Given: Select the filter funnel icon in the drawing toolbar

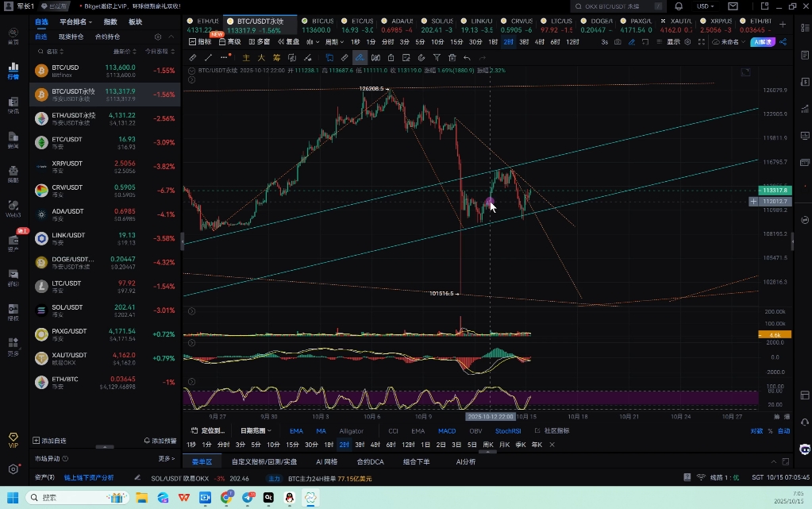Looking at the screenshot, I should tap(437, 58).
